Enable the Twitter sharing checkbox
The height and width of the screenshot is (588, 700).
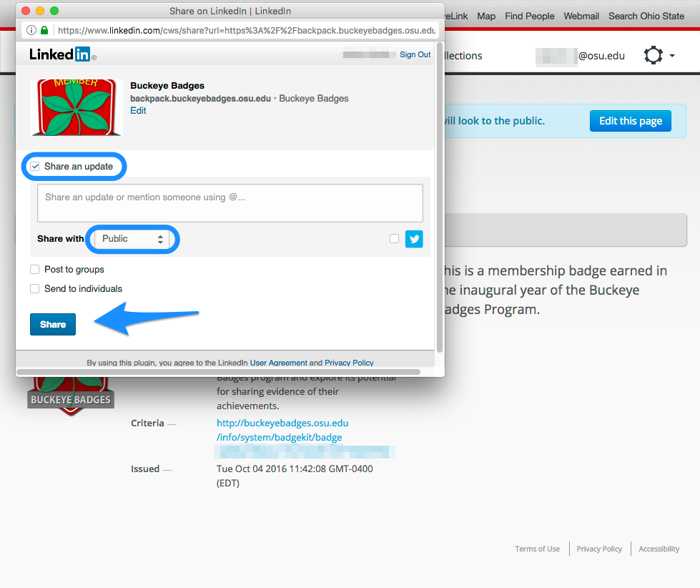(394, 239)
